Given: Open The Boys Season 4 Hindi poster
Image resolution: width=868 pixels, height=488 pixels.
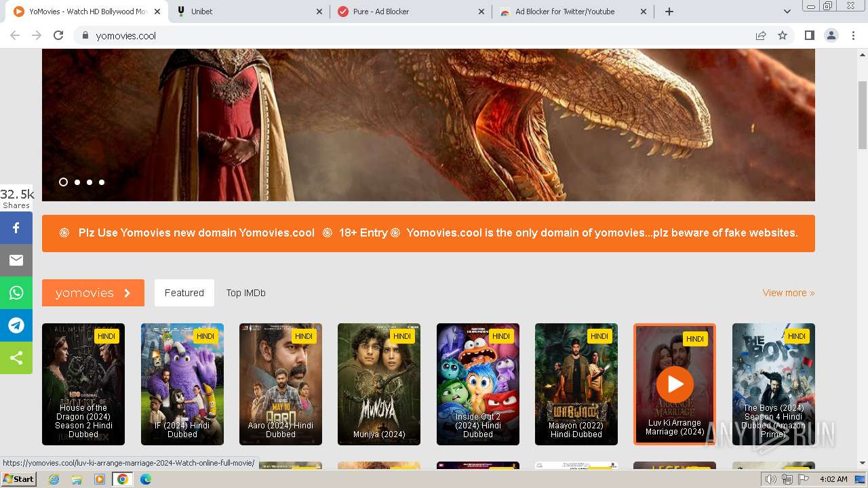Looking at the screenshot, I should point(774,384).
